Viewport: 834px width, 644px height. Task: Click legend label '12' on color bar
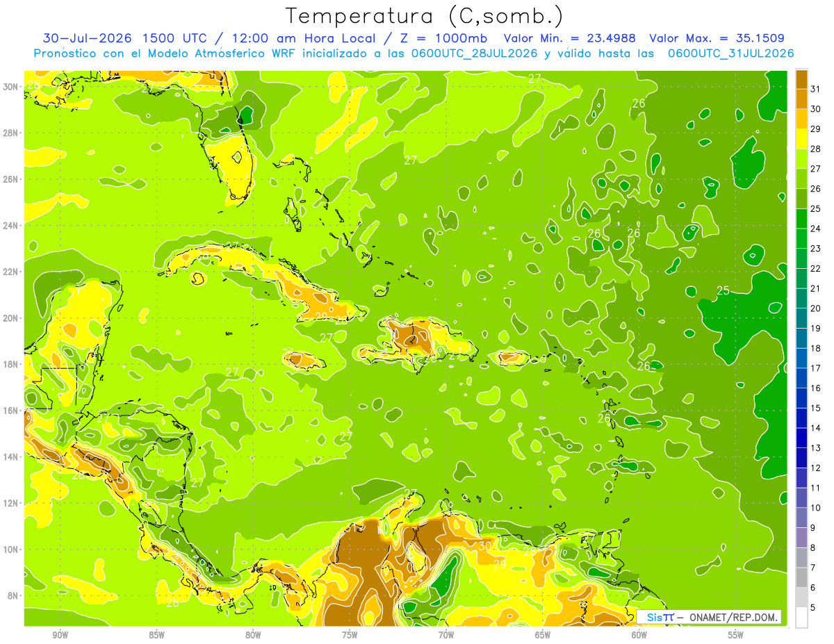tap(816, 468)
